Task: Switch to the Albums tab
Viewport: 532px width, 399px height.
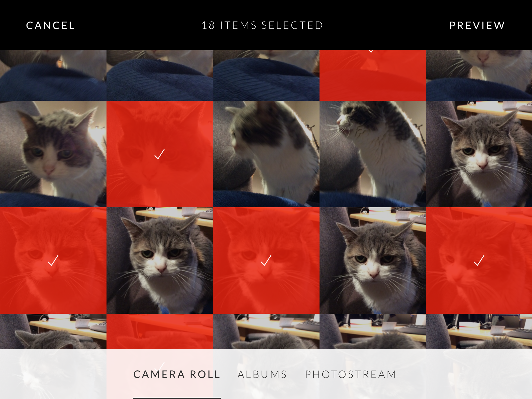Action: tap(262, 374)
